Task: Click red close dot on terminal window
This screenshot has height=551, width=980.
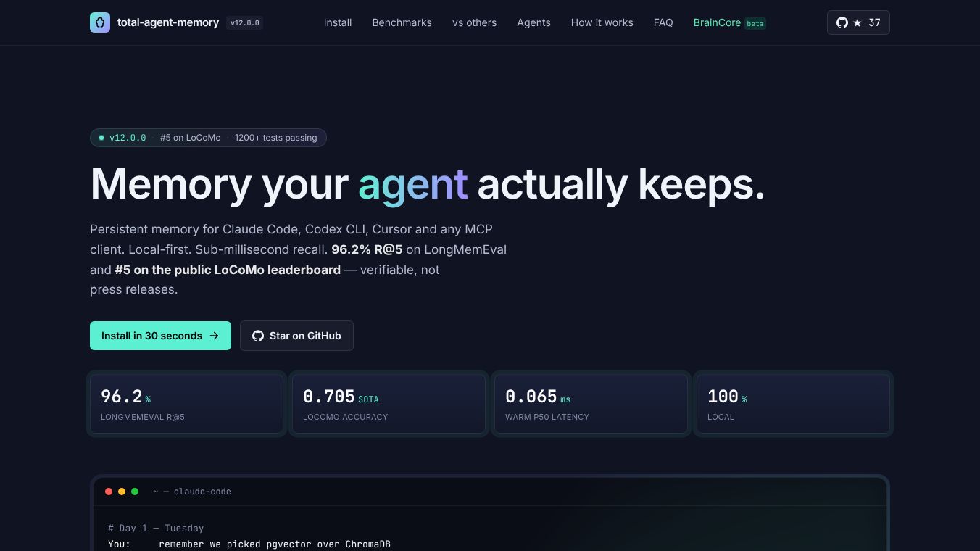Action: [109, 492]
